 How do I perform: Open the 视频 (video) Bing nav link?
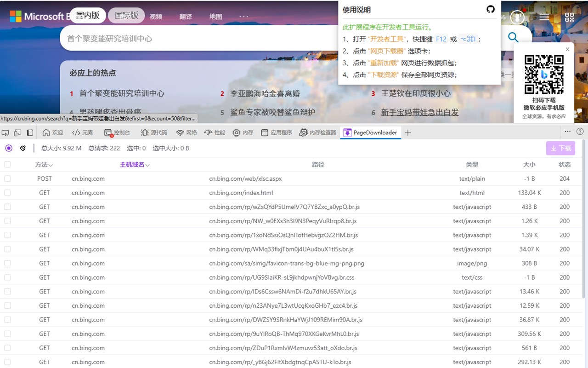(156, 17)
